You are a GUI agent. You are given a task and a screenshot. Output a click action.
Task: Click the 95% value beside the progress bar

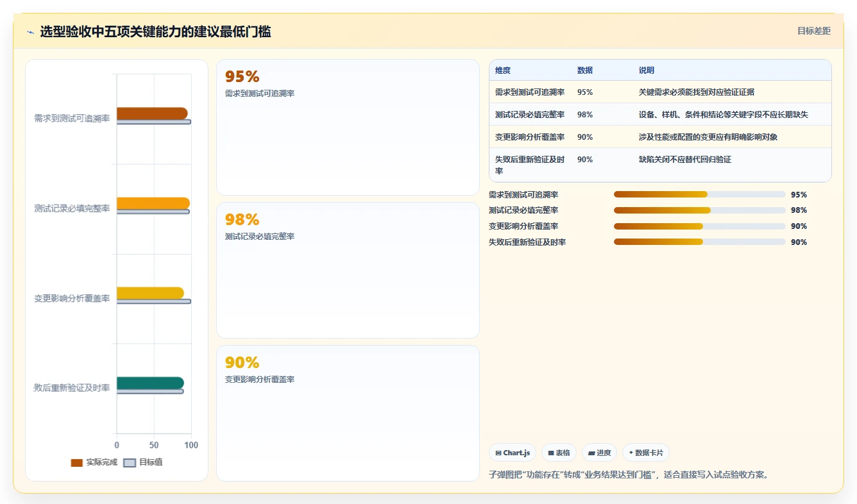coord(799,195)
